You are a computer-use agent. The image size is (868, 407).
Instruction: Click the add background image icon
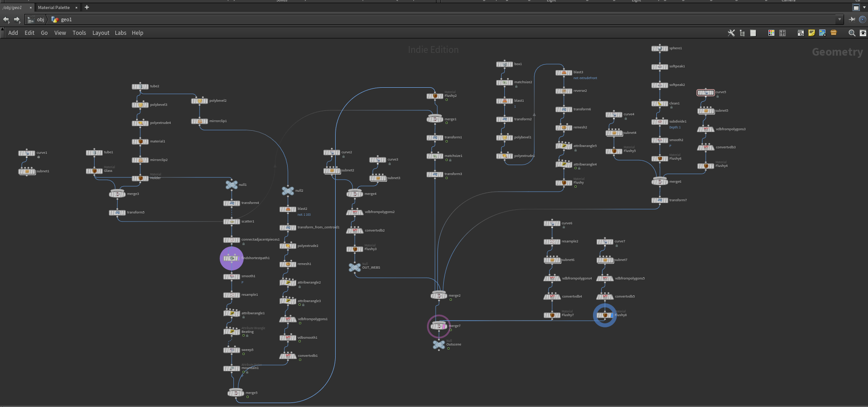tap(822, 33)
